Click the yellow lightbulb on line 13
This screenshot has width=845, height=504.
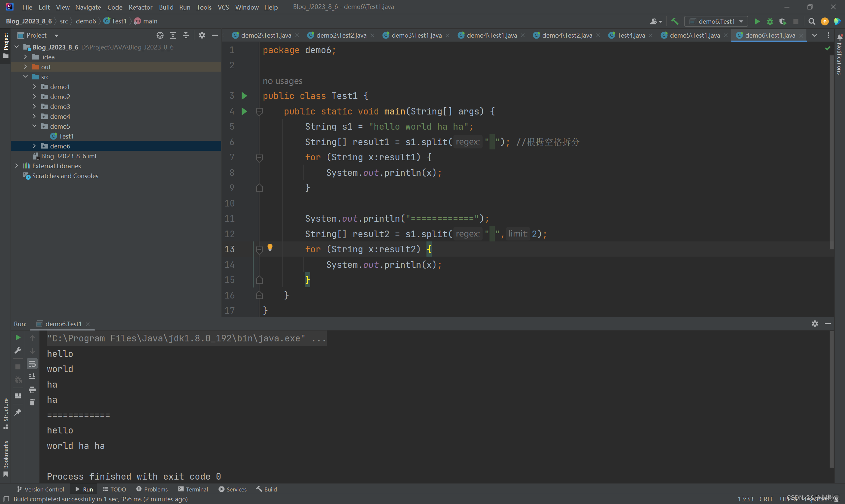point(270,247)
